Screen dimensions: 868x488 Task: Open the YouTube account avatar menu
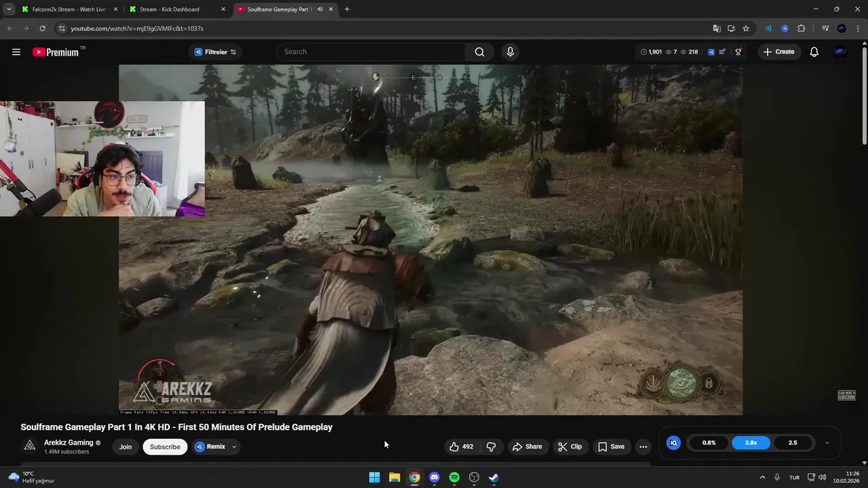click(840, 52)
